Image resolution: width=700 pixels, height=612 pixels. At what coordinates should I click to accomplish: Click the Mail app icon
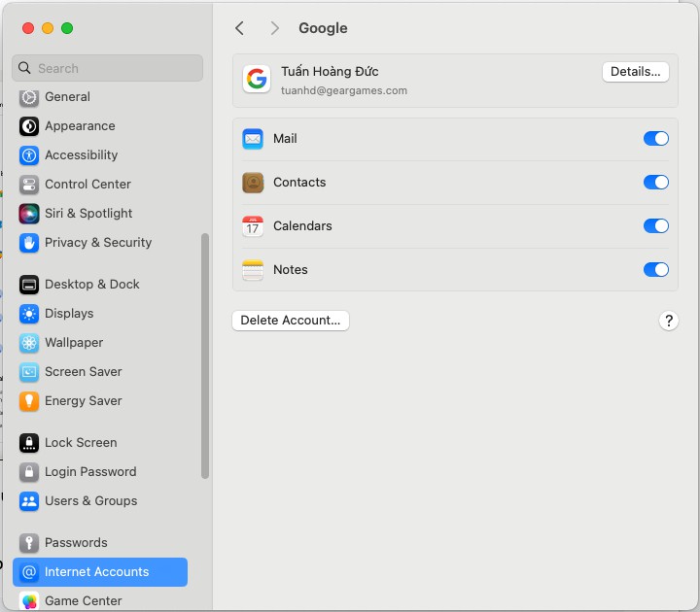pyautogui.click(x=253, y=139)
